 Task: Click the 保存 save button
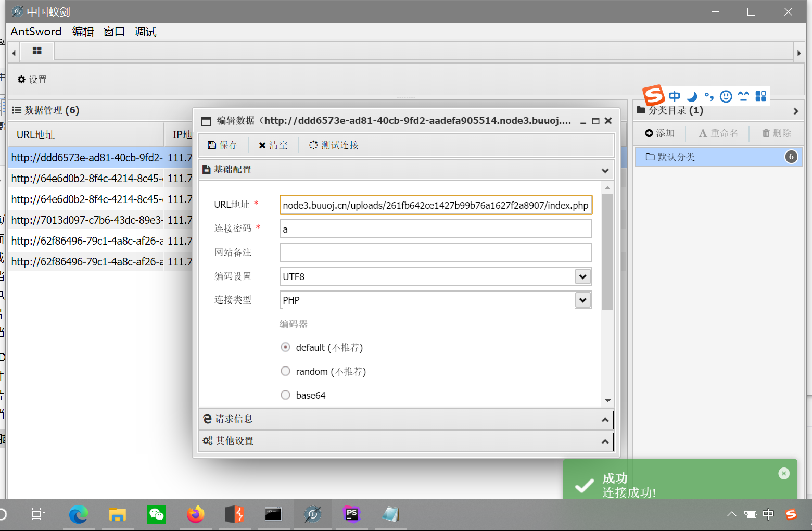click(223, 145)
